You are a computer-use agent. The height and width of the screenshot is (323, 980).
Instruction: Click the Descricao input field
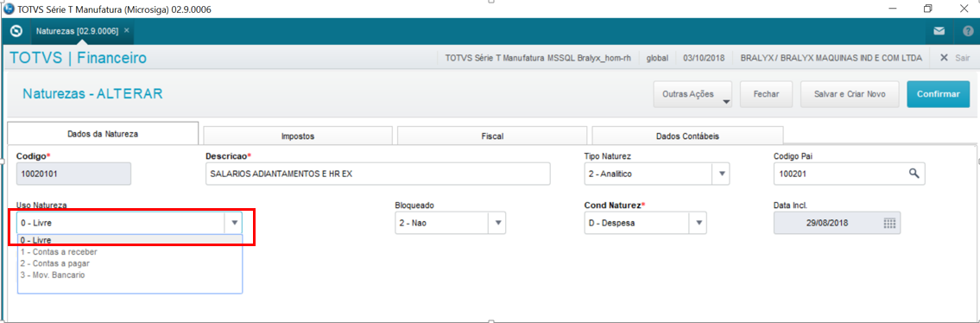377,174
